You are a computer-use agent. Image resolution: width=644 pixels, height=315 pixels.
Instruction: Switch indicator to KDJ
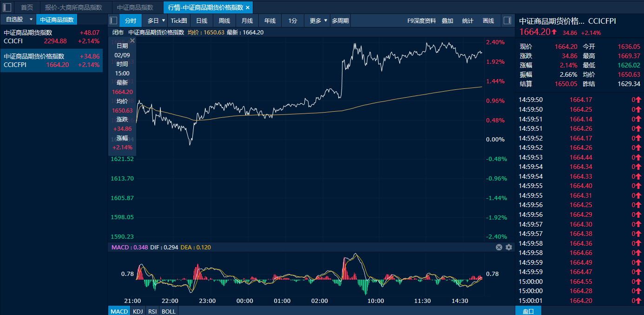coord(138,311)
